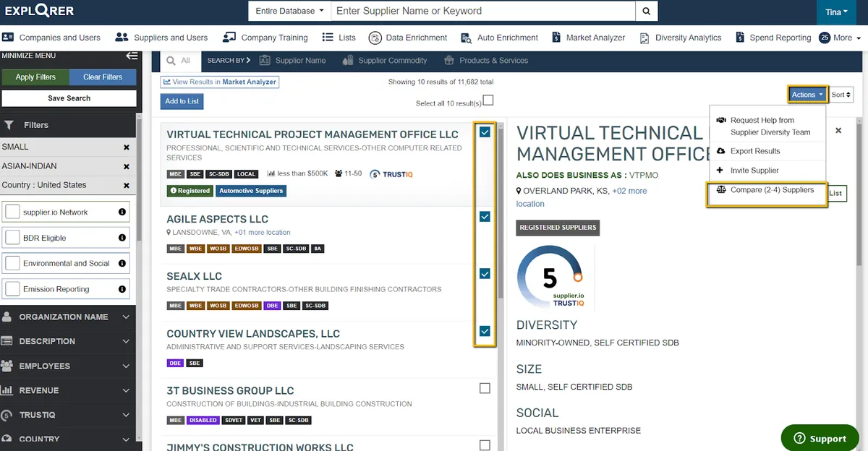This screenshot has height=451, width=868.
Task: Tick Select all 10 results checkbox
Action: coord(488,100)
